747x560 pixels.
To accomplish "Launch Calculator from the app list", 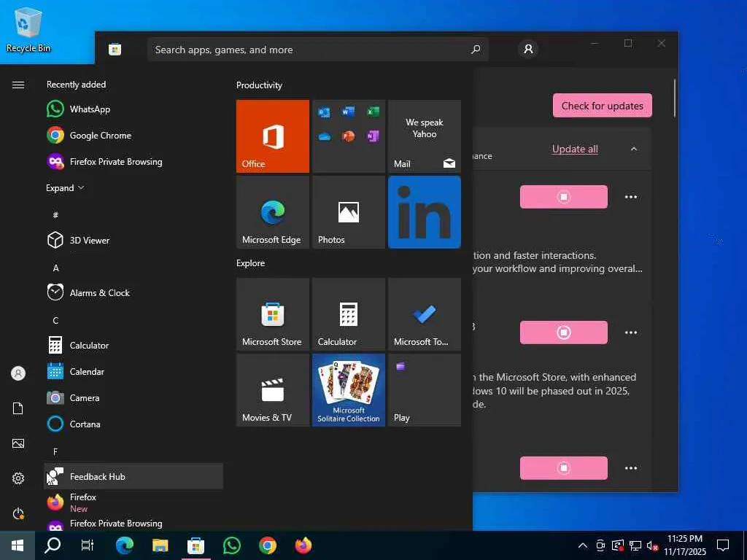I will click(133, 345).
